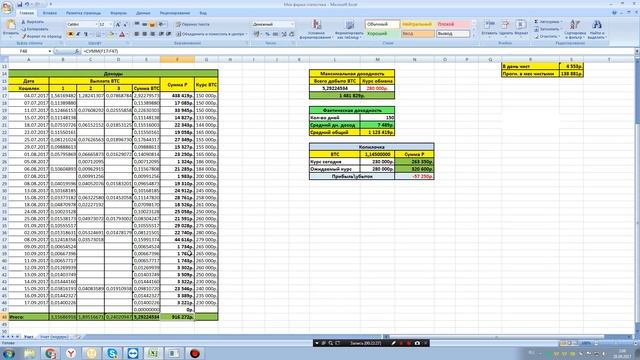Apply the Bad red cell style
Screen dimensions: 640x360
click(452, 24)
